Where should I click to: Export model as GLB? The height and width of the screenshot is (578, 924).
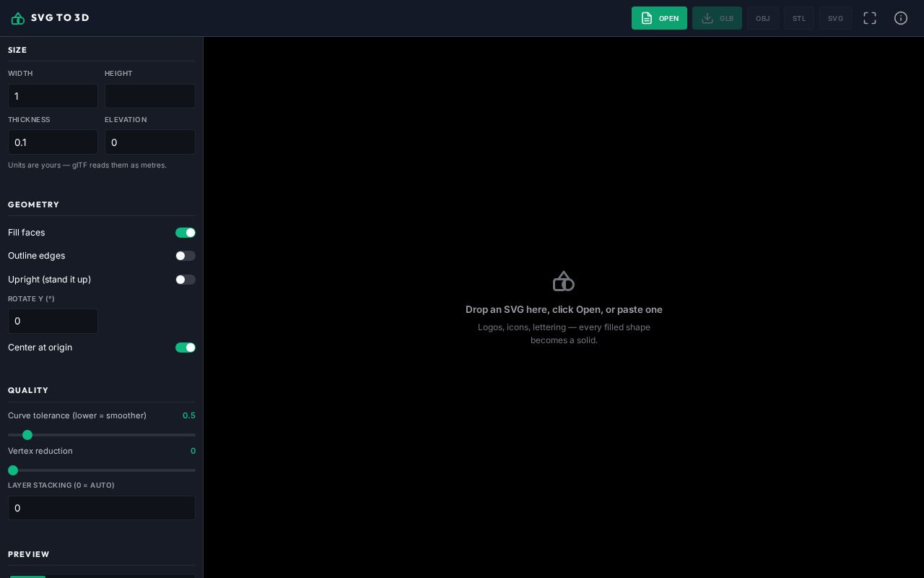point(717,18)
